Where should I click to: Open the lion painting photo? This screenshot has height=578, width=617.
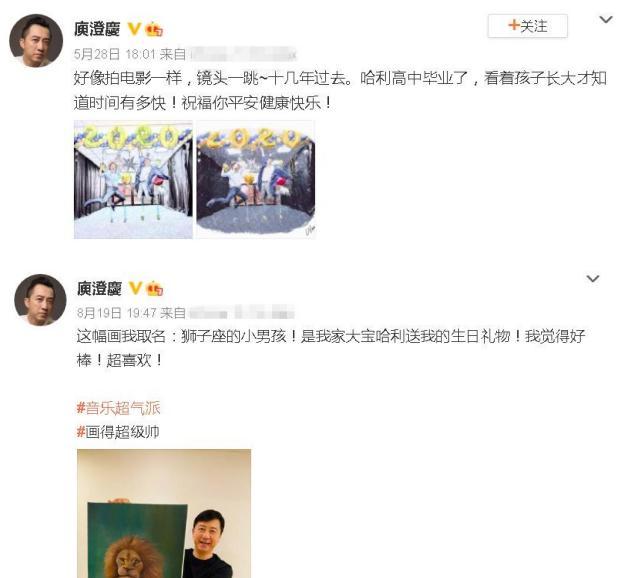pyautogui.click(x=164, y=513)
